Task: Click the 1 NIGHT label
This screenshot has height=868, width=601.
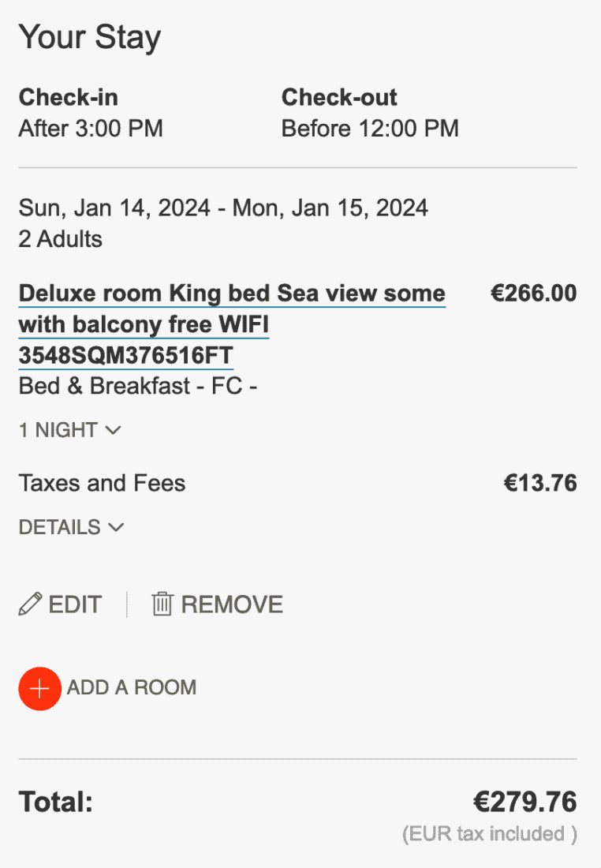Action: point(58,430)
